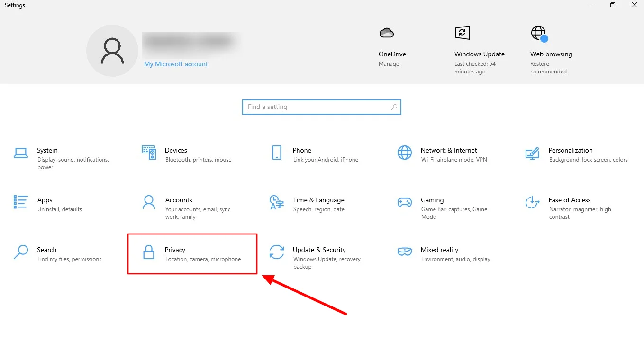Click the Windows Update status icon
This screenshot has height=342, width=644.
click(462, 33)
